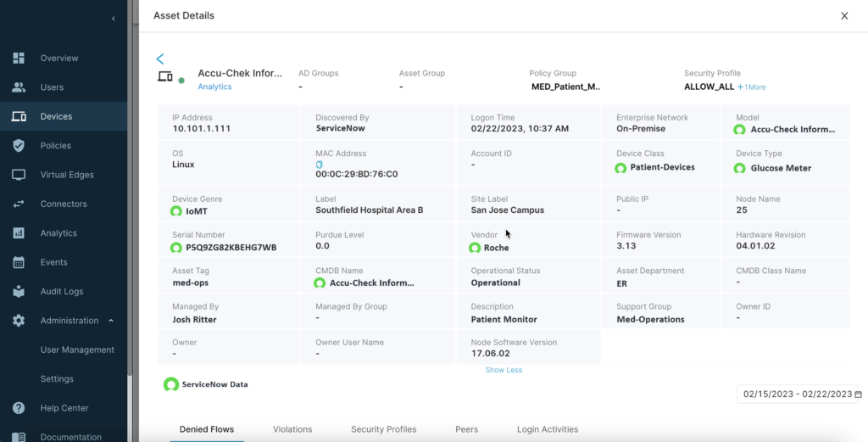Open Virtual Edges monitor icon
The image size is (868, 442).
point(19,175)
